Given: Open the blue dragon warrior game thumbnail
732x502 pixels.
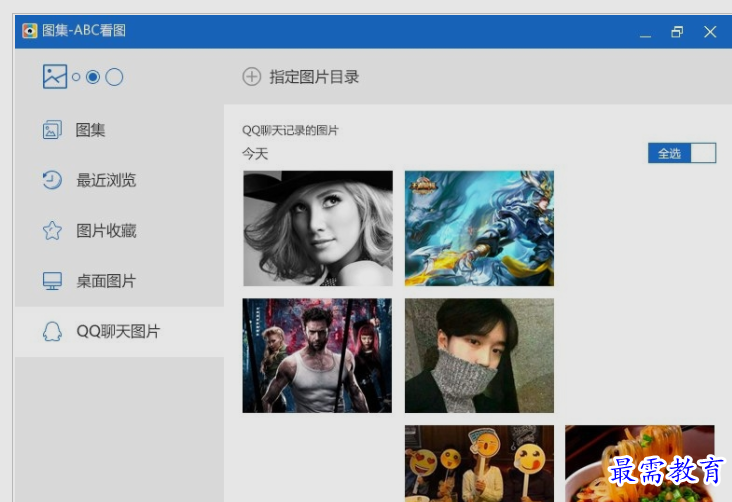Looking at the screenshot, I should (x=479, y=228).
